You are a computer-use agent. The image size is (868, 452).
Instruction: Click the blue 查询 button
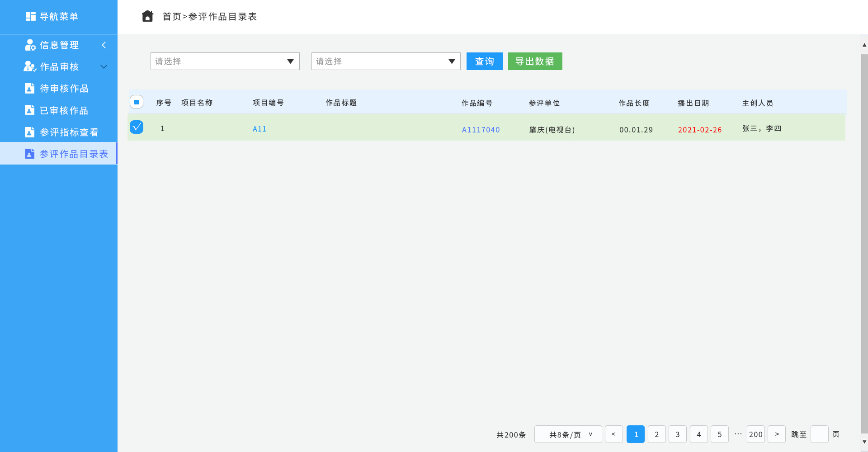coord(484,61)
